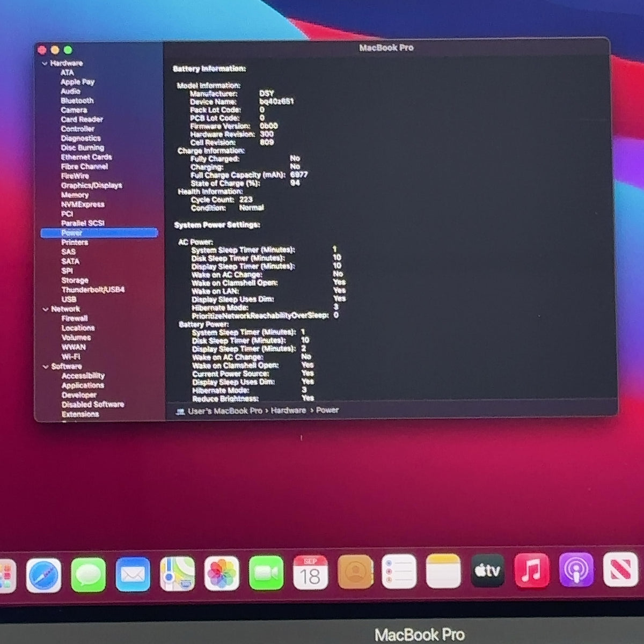Click "User's MacBook Pro" in path bar
This screenshot has width=644, height=644.
coord(225,411)
